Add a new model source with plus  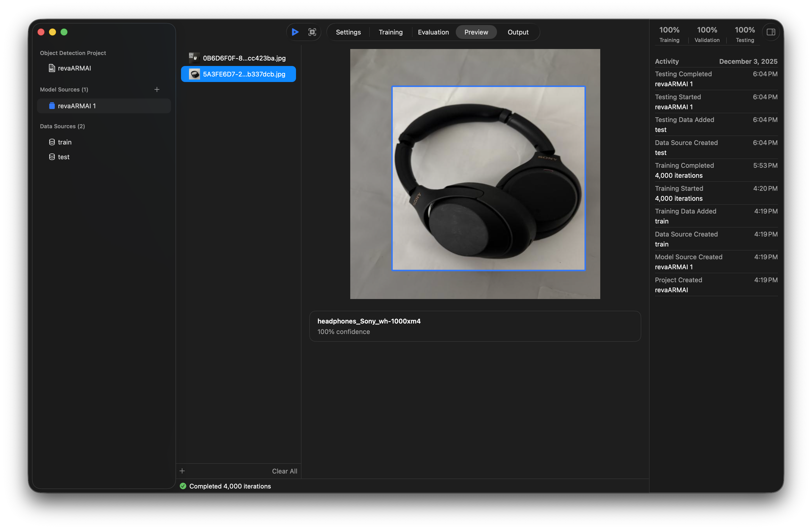(x=157, y=89)
